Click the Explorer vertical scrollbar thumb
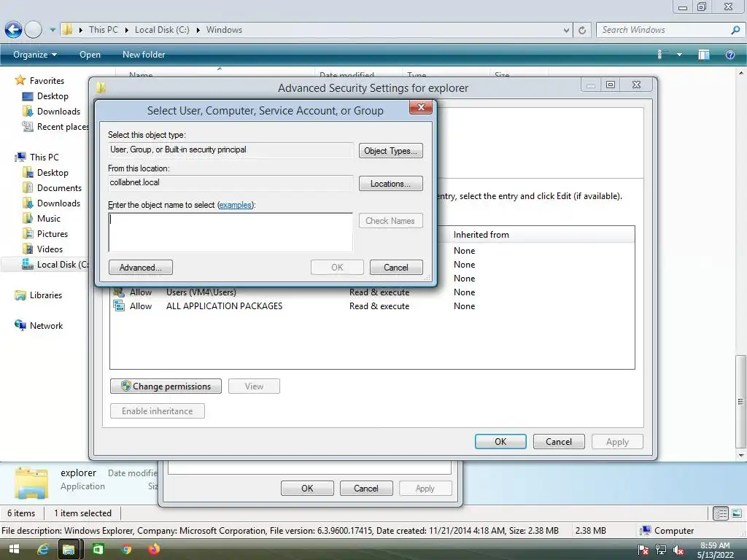The image size is (747, 560). pyautogui.click(x=740, y=402)
